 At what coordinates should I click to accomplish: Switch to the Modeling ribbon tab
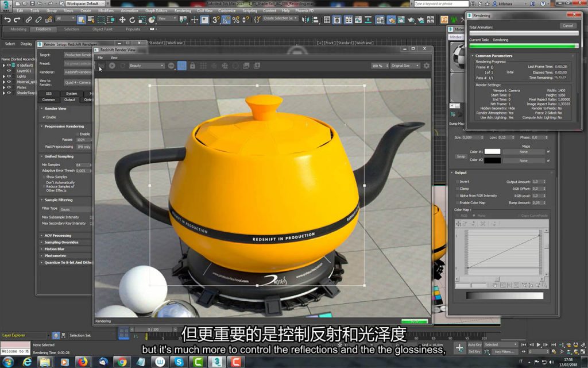tap(18, 29)
